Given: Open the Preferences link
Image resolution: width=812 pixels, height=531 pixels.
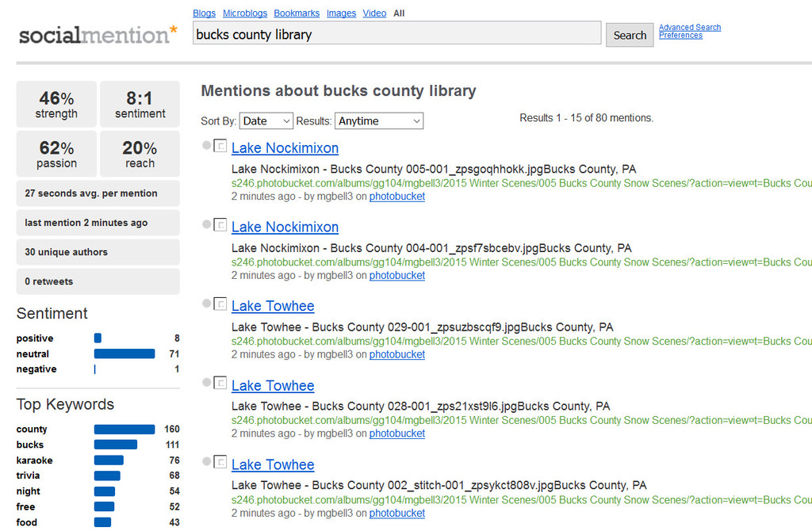Looking at the screenshot, I should pos(680,36).
